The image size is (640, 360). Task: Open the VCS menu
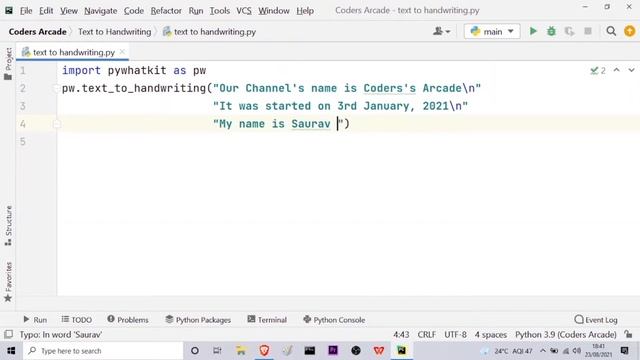[x=244, y=11]
